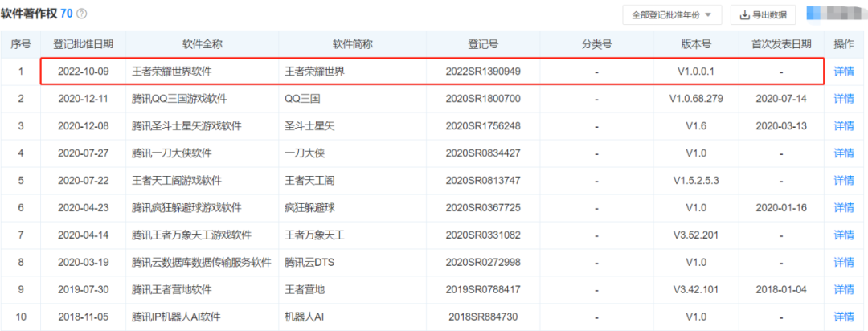Select the 2022-10-09 approval date cell
The width and height of the screenshot is (868, 331).
pos(84,72)
